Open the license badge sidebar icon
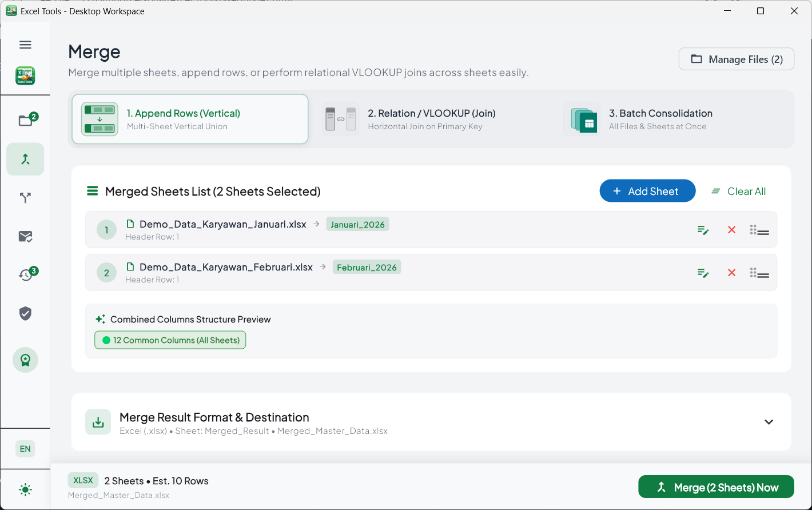 25,360
